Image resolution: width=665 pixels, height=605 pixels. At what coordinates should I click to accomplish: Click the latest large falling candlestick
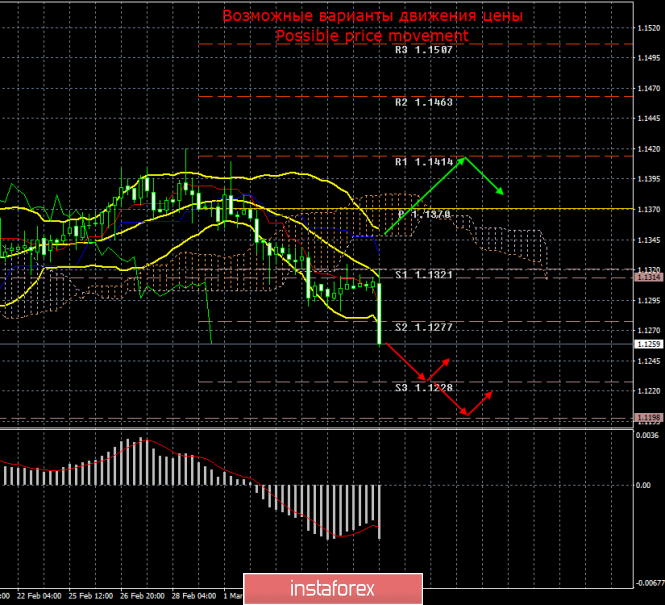(379, 313)
